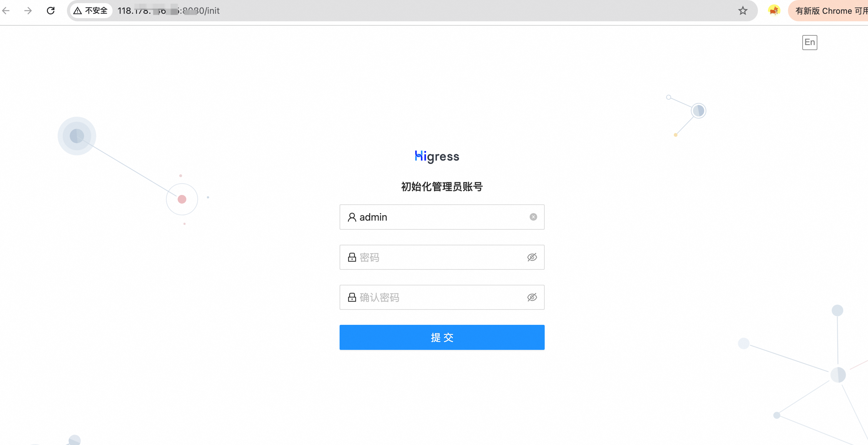The height and width of the screenshot is (445, 868).
Task: Submit the admin initialization form via 提交
Action: (442, 337)
